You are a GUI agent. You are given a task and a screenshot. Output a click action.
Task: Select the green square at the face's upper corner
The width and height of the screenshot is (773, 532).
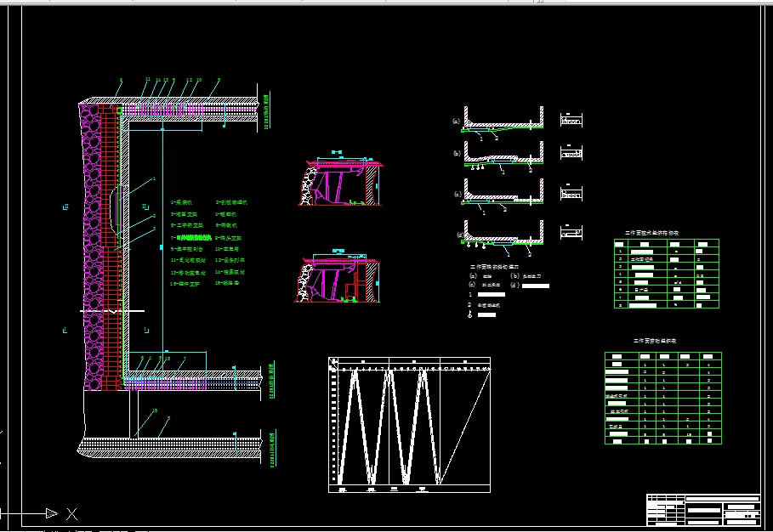119,110
